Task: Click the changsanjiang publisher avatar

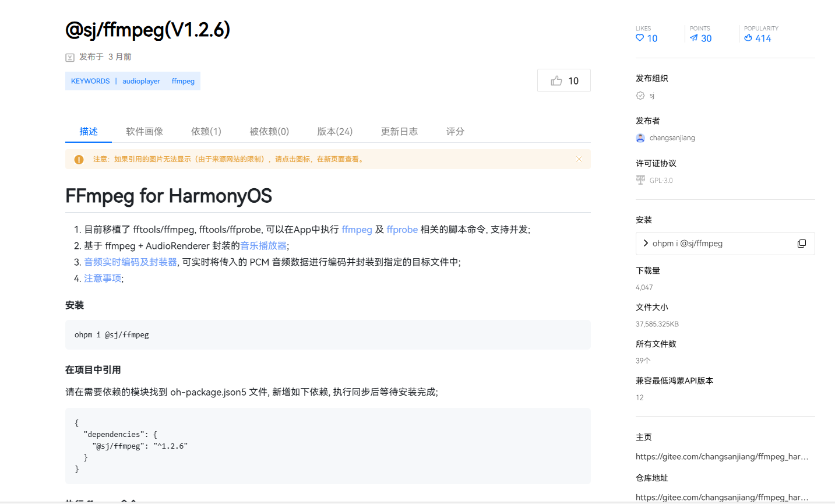Action: [x=640, y=138]
